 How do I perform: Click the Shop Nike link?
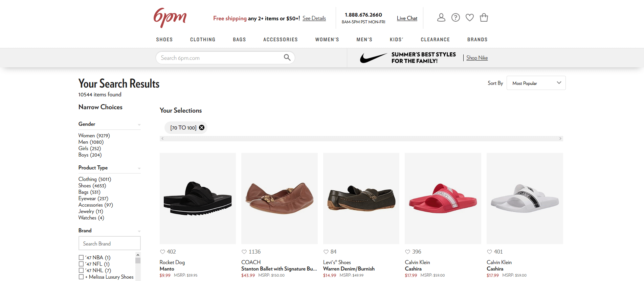pyautogui.click(x=477, y=58)
